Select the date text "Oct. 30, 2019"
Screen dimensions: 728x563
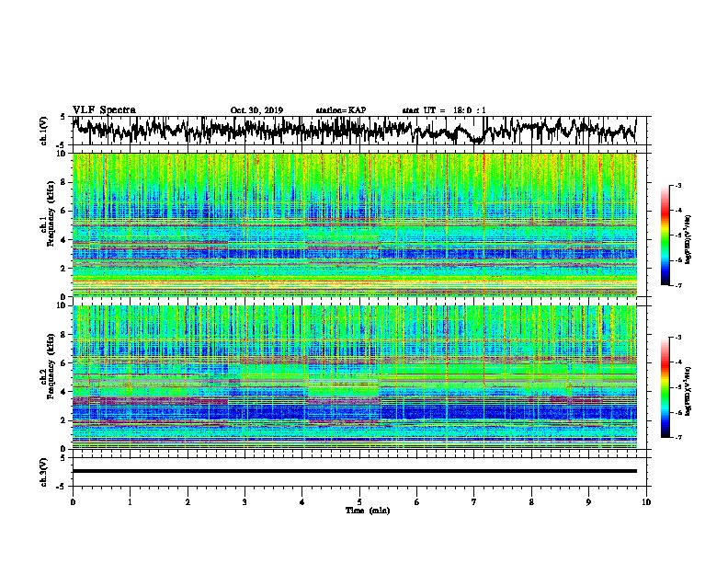tap(256, 110)
